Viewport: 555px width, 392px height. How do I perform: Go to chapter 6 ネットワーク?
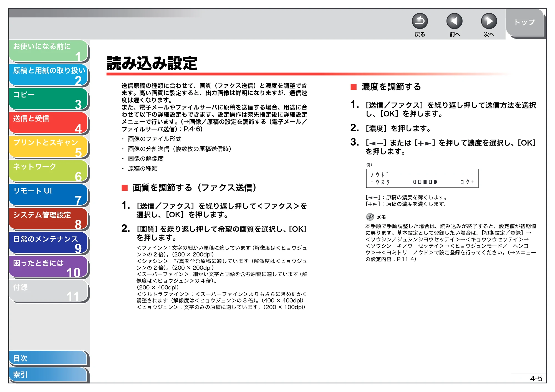(x=49, y=171)
